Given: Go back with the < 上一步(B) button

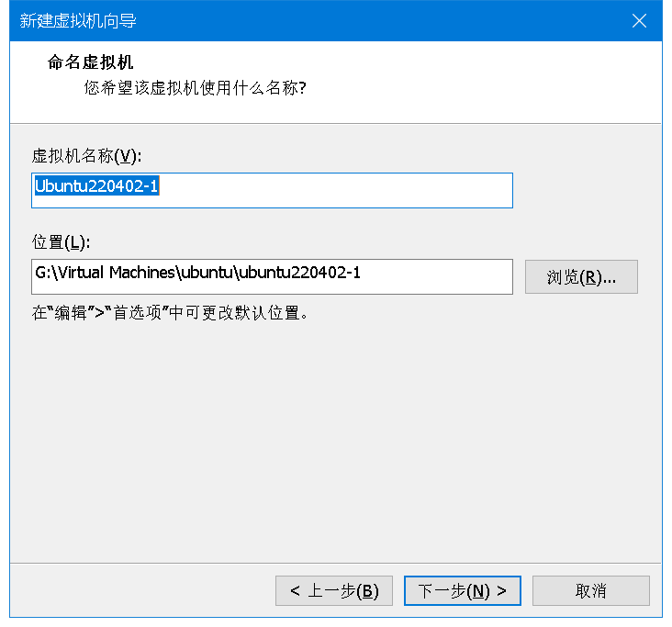Looking at the screenshot, I should click(x=334, y=590).
